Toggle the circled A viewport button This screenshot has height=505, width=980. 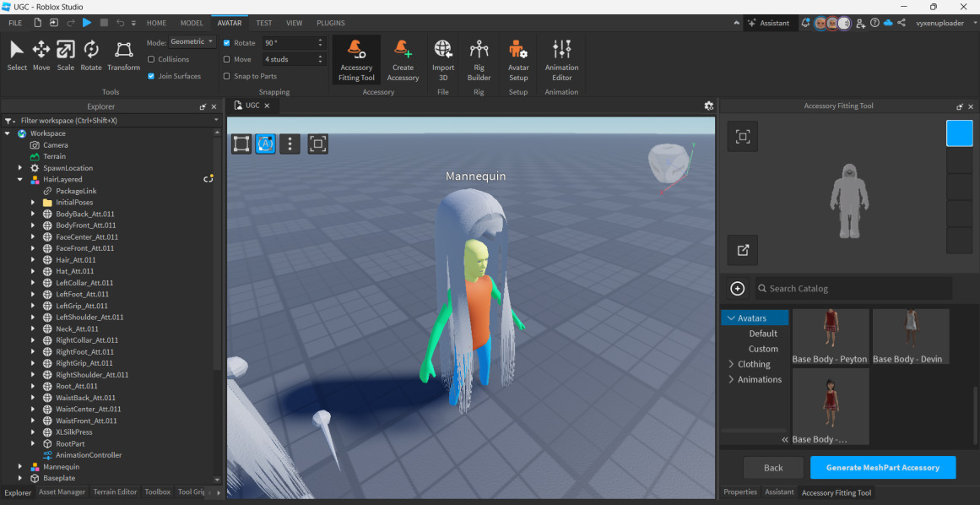pyautogui.click(x=266, y=144)
